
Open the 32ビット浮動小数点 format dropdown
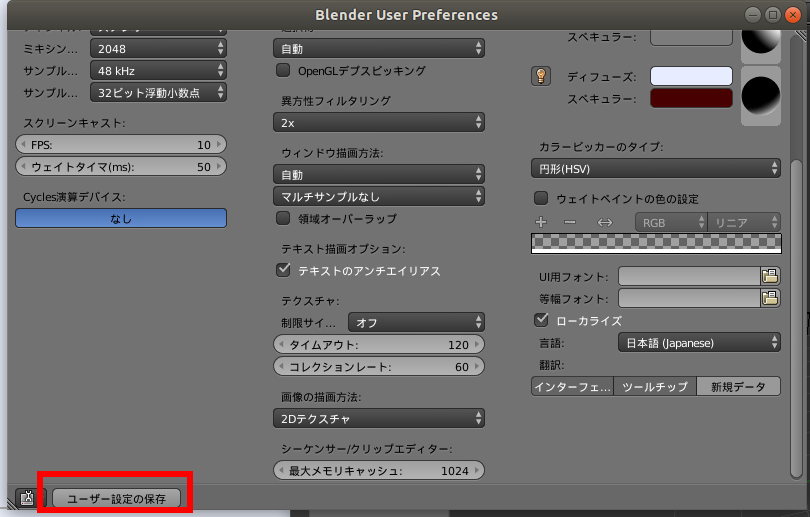(158, 92)
